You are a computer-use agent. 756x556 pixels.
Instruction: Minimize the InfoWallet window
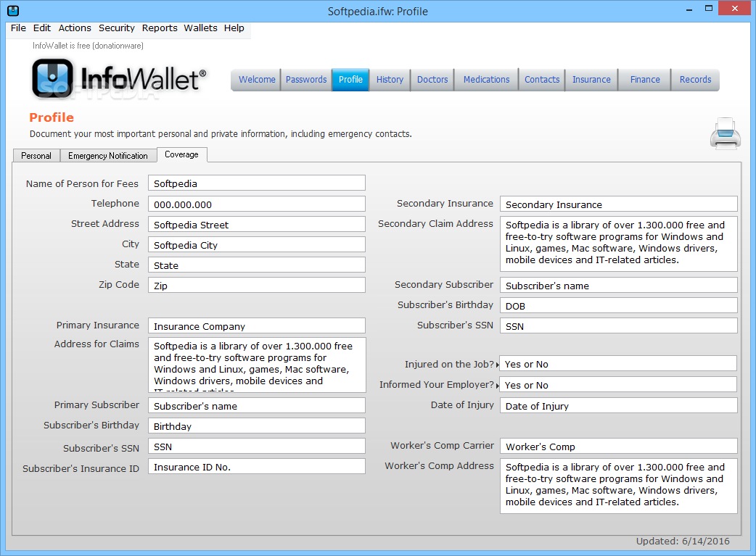[689, 9]
